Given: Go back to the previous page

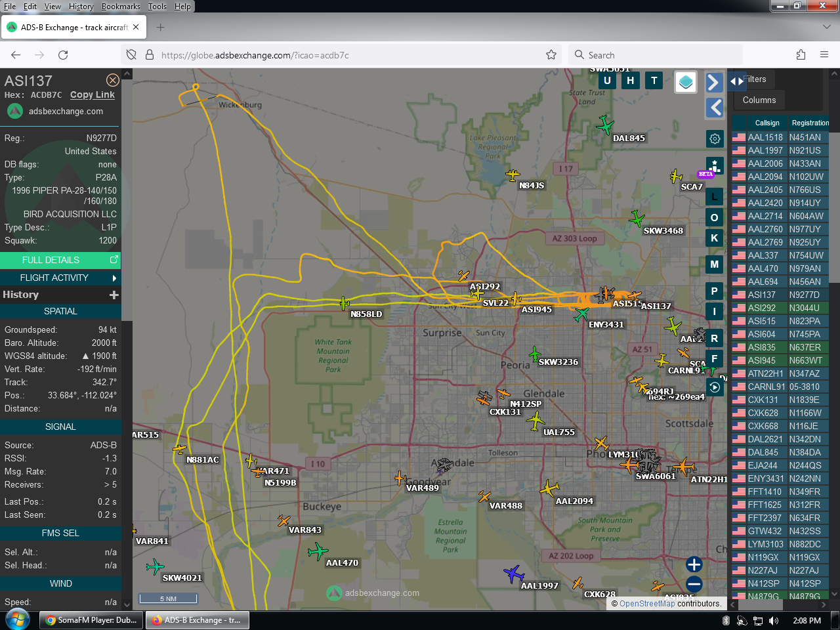Looking at the screenshot, I should click(16, 55).
